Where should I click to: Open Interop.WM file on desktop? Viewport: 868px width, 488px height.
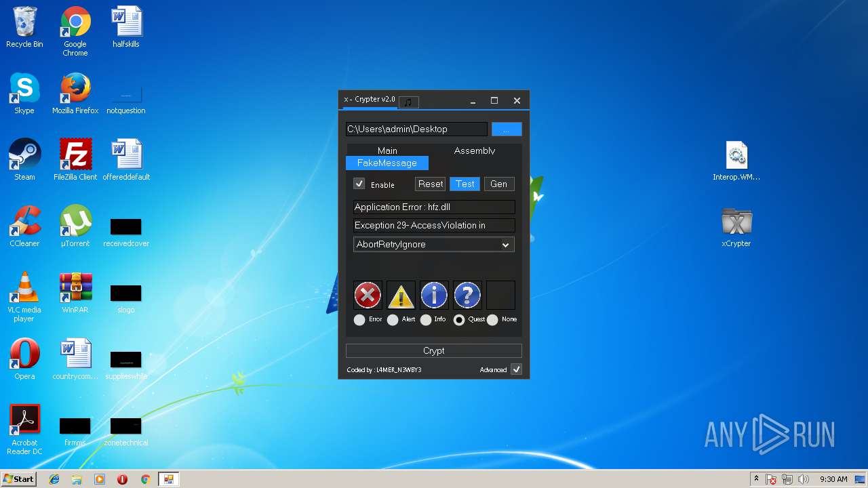[x=736, y=161]
